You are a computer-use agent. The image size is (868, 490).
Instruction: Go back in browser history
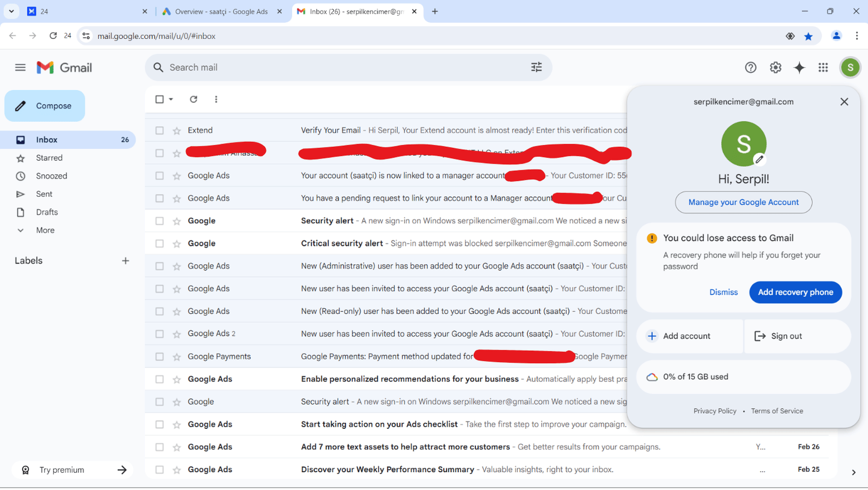(x=13, y=36)
